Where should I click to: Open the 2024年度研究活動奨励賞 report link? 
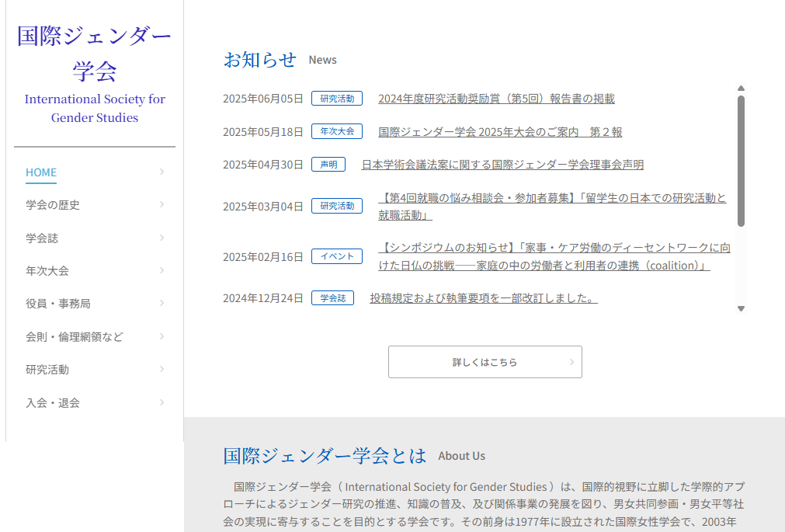496,99
